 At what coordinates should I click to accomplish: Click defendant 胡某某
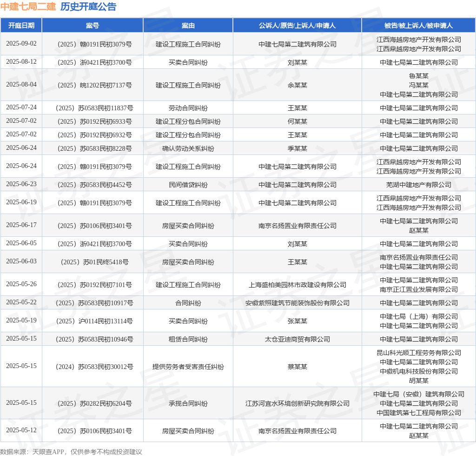[x=419, y=380]
